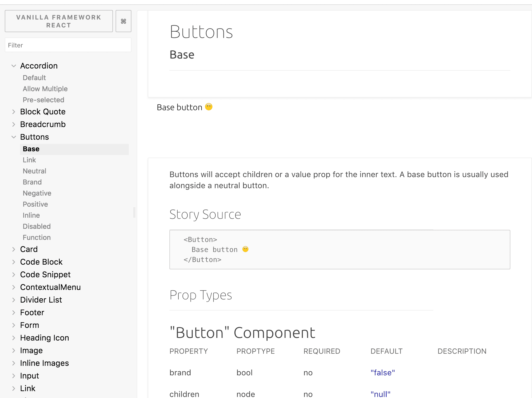
Task: Click the brand property cell
Action: (x=180, y=372)
